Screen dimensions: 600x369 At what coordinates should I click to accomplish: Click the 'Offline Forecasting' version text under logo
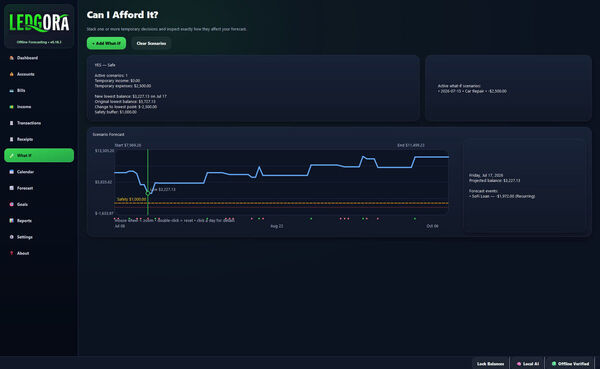click(39, 42)
